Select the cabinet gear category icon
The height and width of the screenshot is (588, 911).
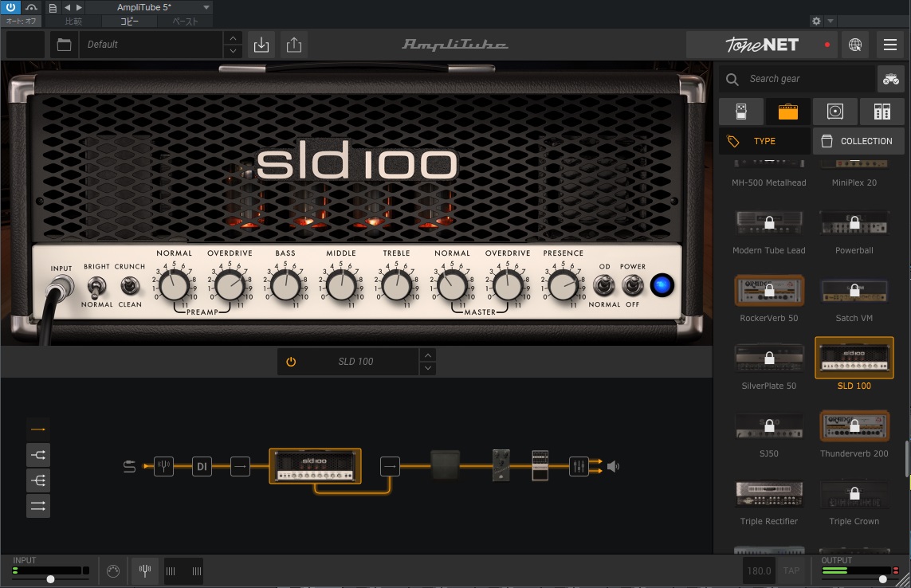835,112
